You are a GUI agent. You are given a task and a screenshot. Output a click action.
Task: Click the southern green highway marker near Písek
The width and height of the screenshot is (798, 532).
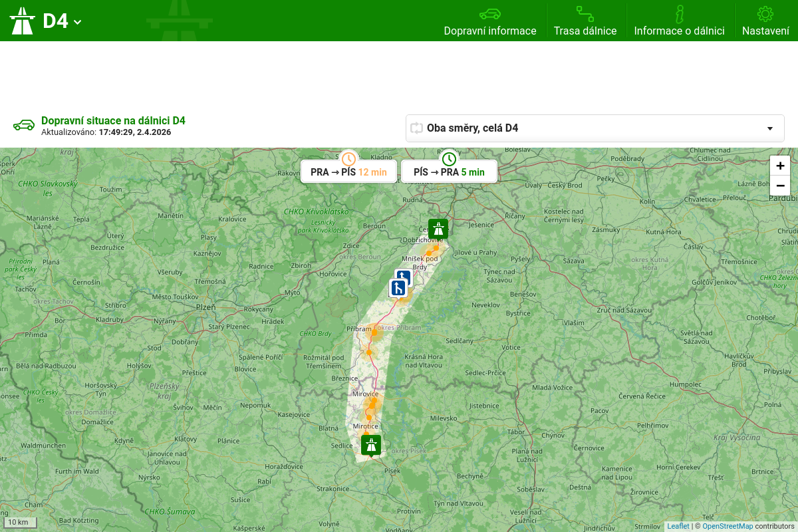tap(371, 445)
